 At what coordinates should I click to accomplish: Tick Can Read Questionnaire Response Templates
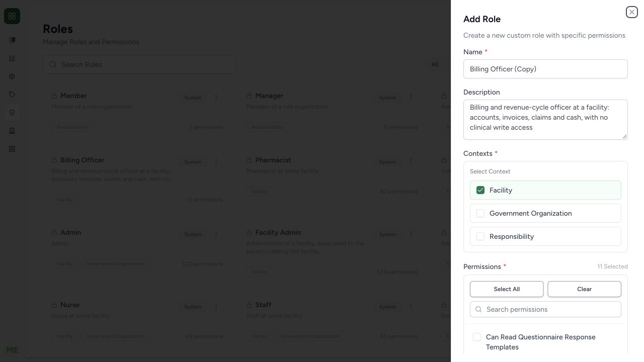click(477, 337)
